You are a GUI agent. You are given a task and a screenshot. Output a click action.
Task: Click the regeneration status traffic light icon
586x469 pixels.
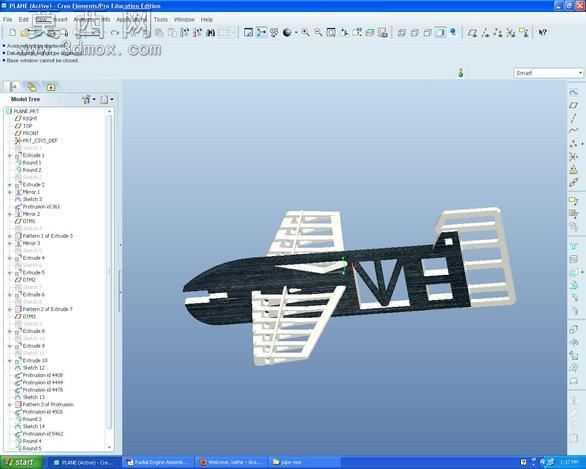[460, 73]
